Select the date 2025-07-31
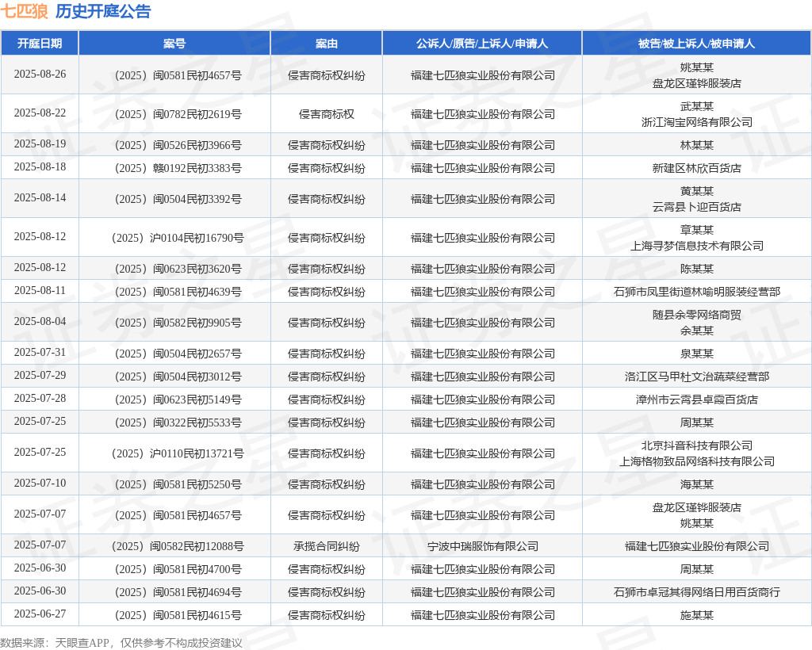812x650 pixels. [x=40, y=353]
